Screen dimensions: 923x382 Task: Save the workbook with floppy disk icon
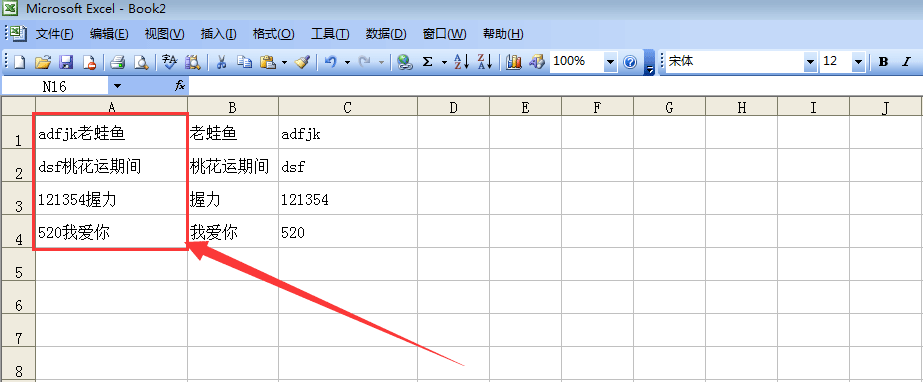point(67,62)
